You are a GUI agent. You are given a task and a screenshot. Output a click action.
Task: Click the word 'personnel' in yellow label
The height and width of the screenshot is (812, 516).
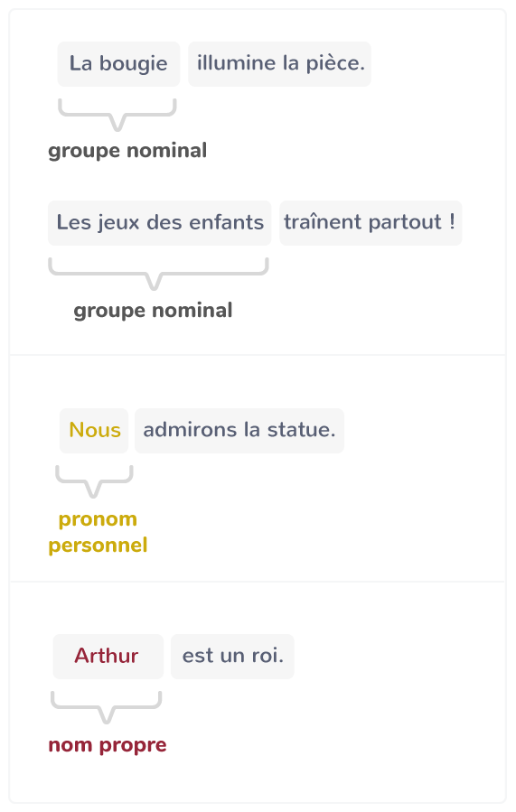tap(98, 546)
